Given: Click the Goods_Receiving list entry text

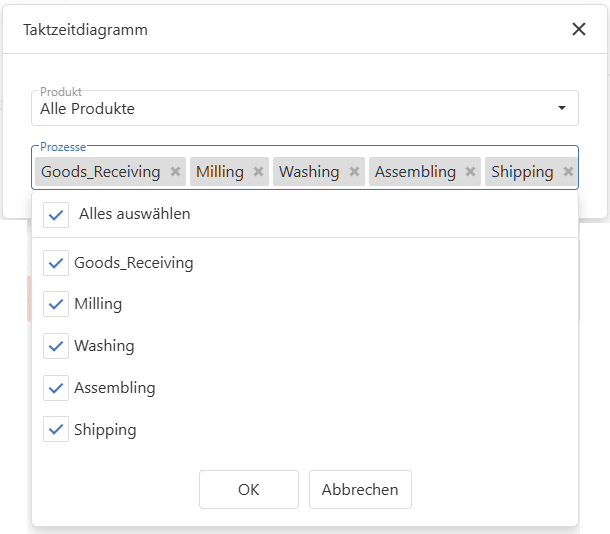Looking at the screenshot, I should coord(134,263).
